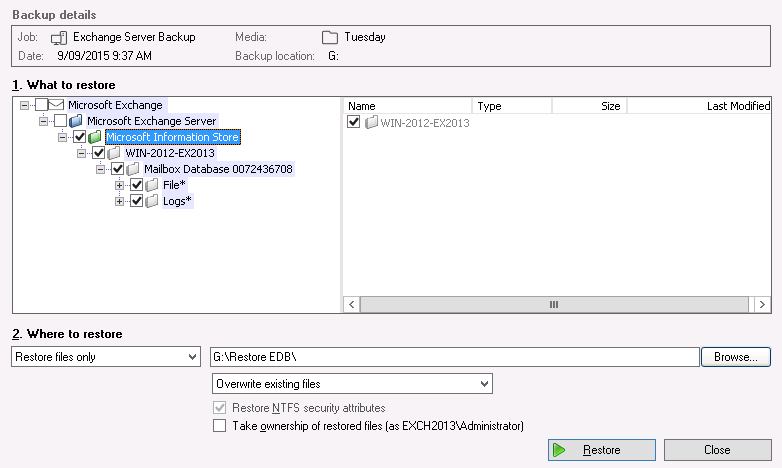Select the Microsoft Exchange Server label

pyautogui.click(x=152, y=121)
